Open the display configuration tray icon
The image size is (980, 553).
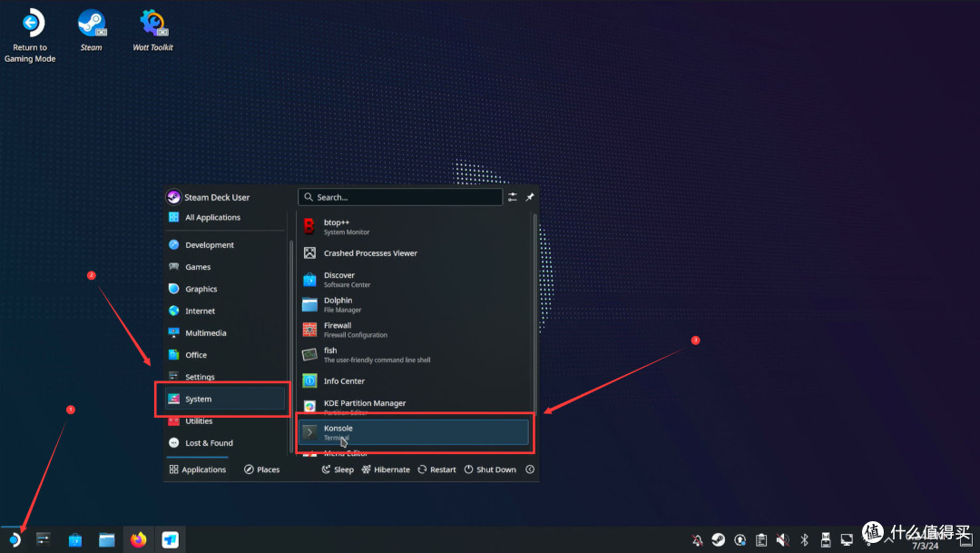click(x=847, y=540)
